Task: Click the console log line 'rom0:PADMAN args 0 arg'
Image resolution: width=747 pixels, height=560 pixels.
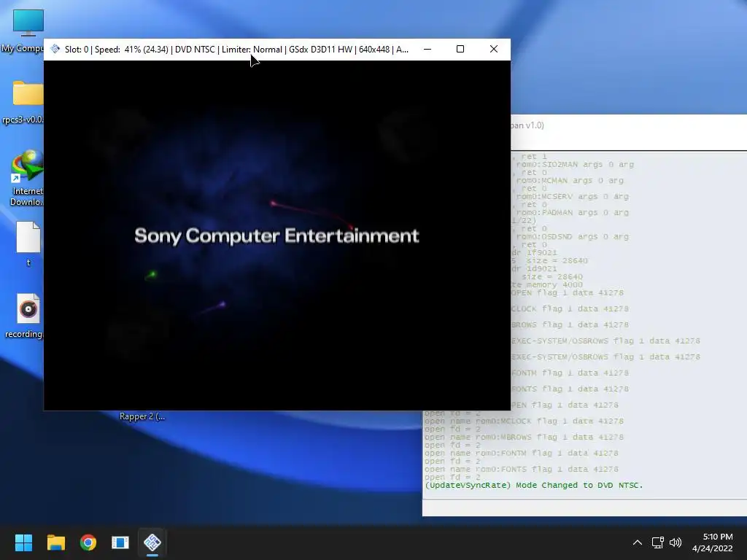Action: tap(572, 212)
